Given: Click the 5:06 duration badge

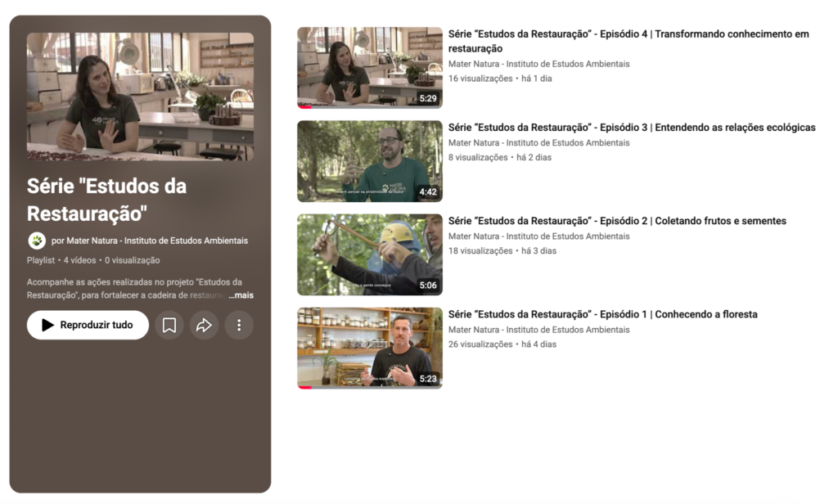Looking at the screenshot, I should (428, 286).
